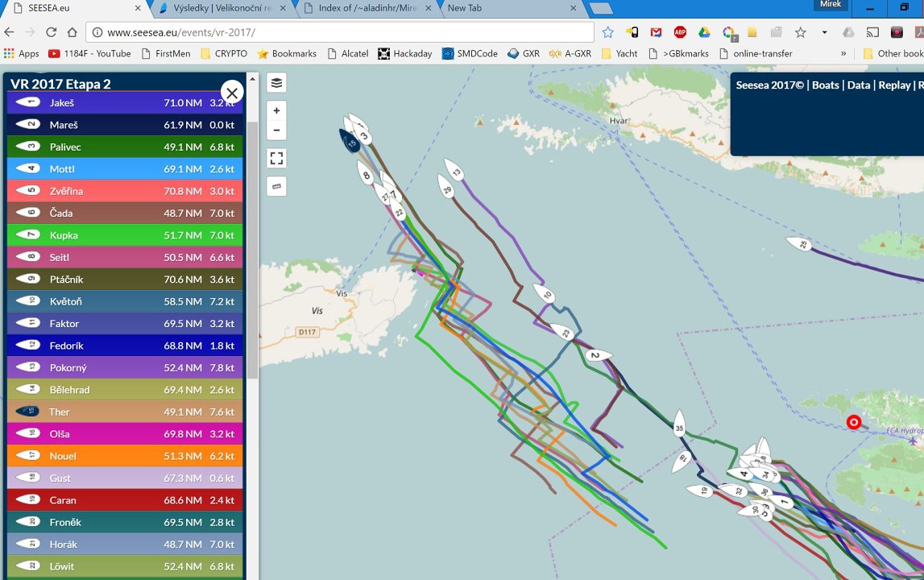Close the VR 2017 Etapa 2 boat list
Viewport: 924px width, 580px height.
tap(232, 93)
